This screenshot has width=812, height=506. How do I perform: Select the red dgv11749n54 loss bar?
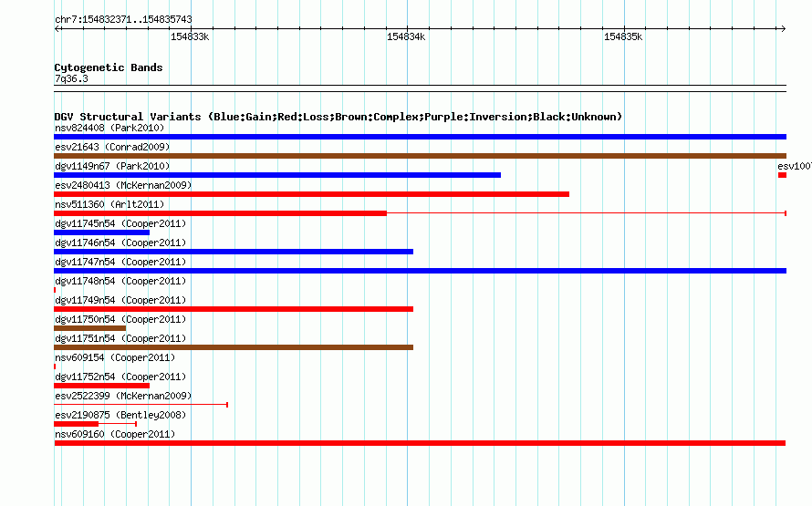point(234,309)
